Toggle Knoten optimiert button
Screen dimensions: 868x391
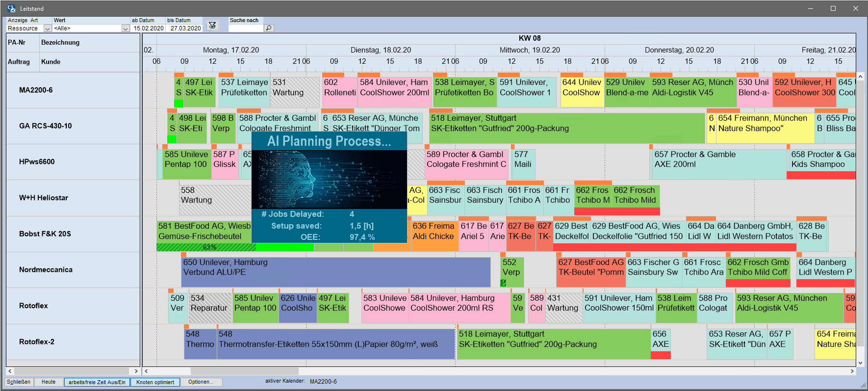[155, 382]
